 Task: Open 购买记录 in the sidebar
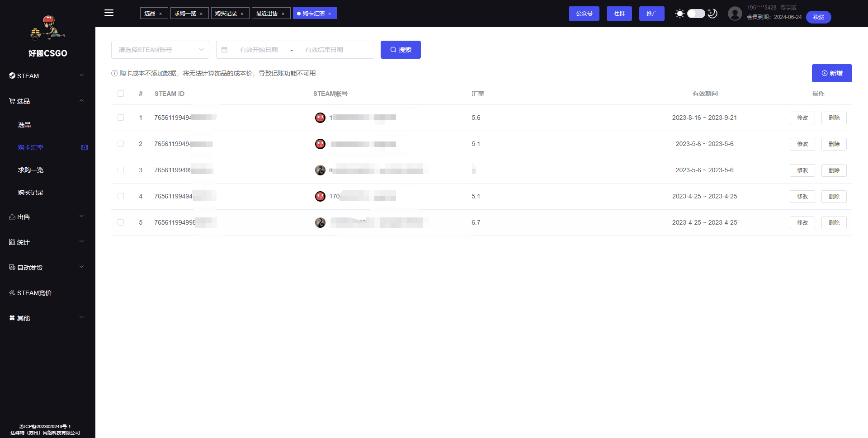47,193
